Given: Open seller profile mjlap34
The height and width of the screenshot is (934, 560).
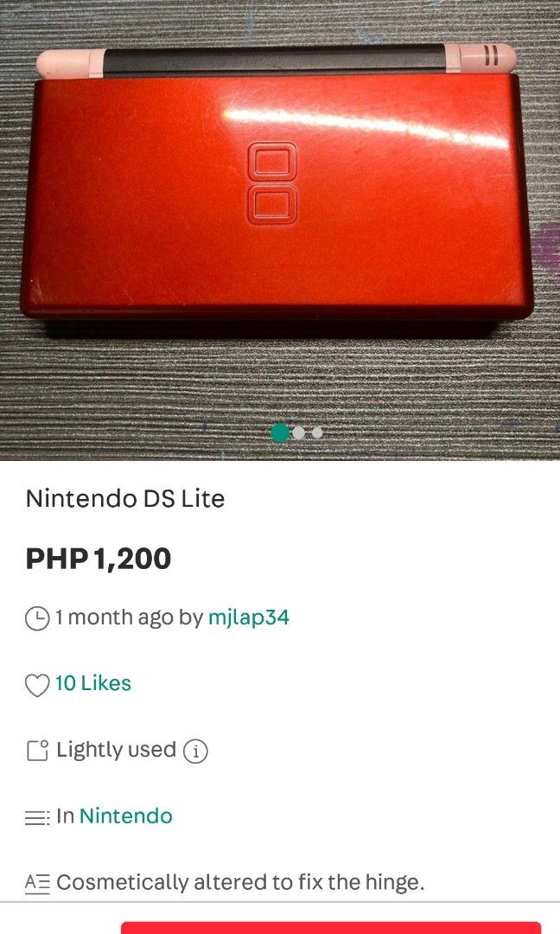Looking at the screenshot, I should click(x=249, y=617).
